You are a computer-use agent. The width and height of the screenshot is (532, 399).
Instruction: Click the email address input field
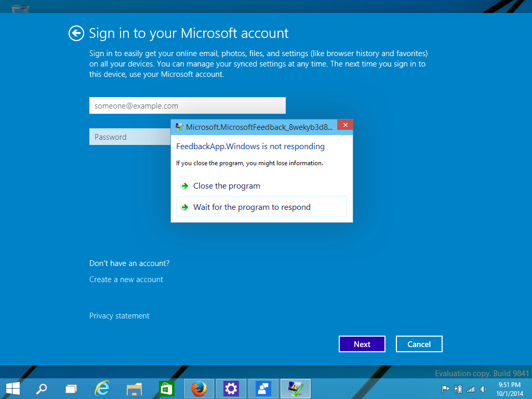187,105
